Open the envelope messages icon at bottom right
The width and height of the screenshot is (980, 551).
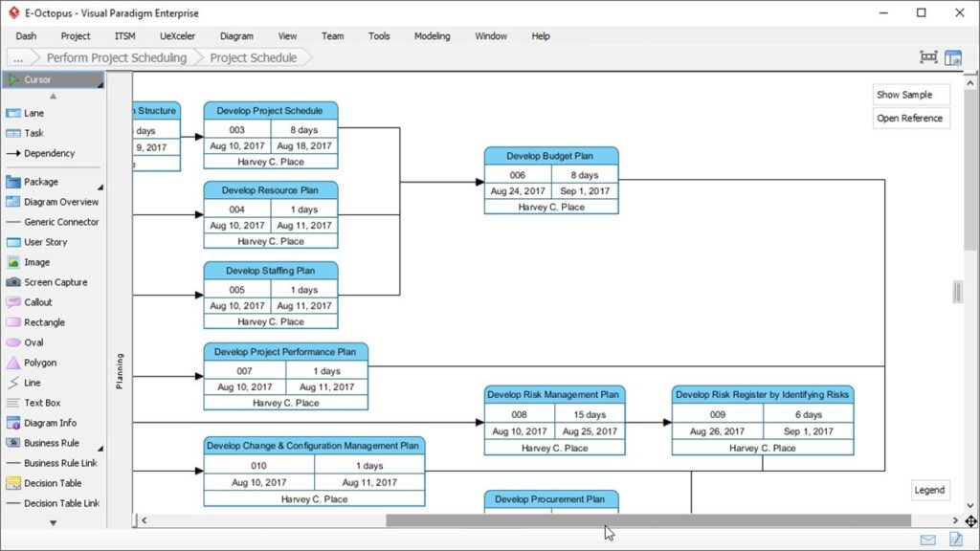coord(926,539)
